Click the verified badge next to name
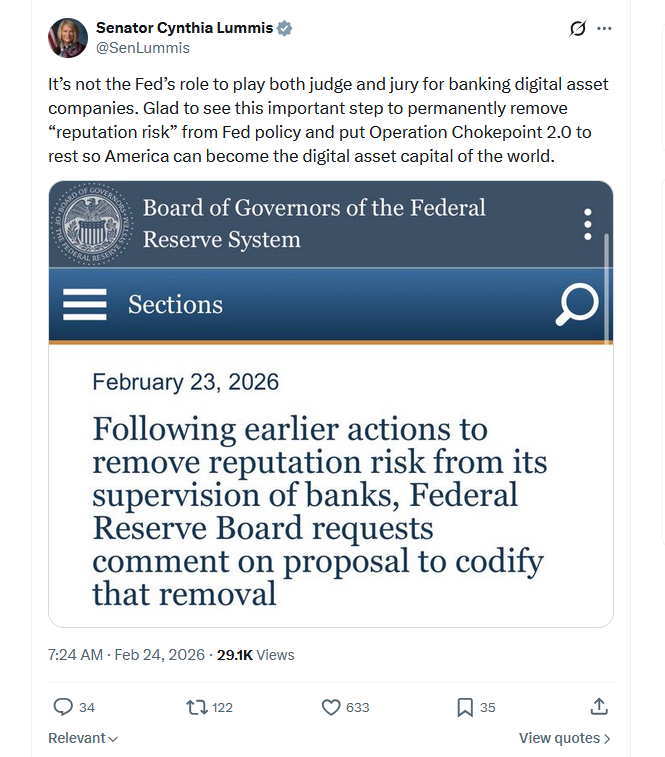This screenshot has height=757, width=665. (x=285, y=29)
